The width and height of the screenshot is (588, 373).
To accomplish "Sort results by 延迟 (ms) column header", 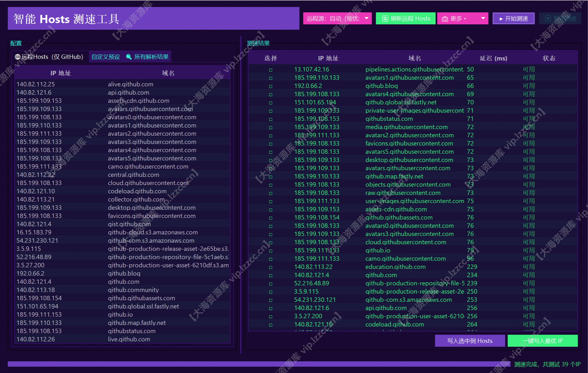I will pos(493,58).
